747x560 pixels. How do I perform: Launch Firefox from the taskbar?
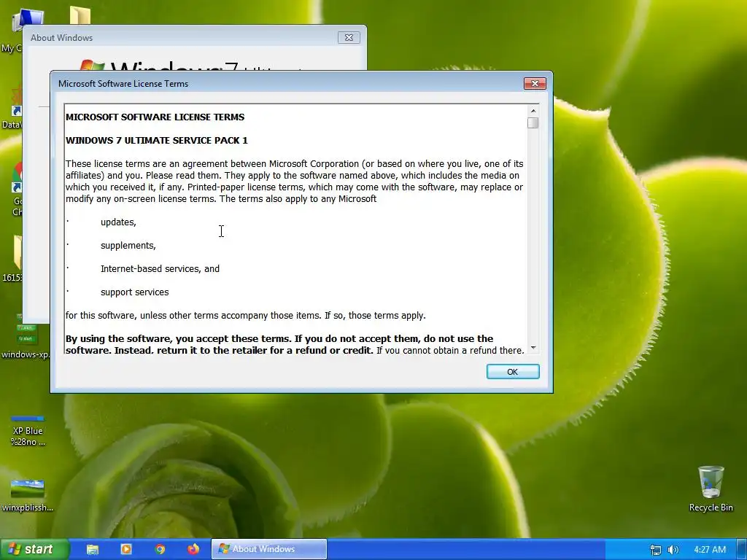193,549
